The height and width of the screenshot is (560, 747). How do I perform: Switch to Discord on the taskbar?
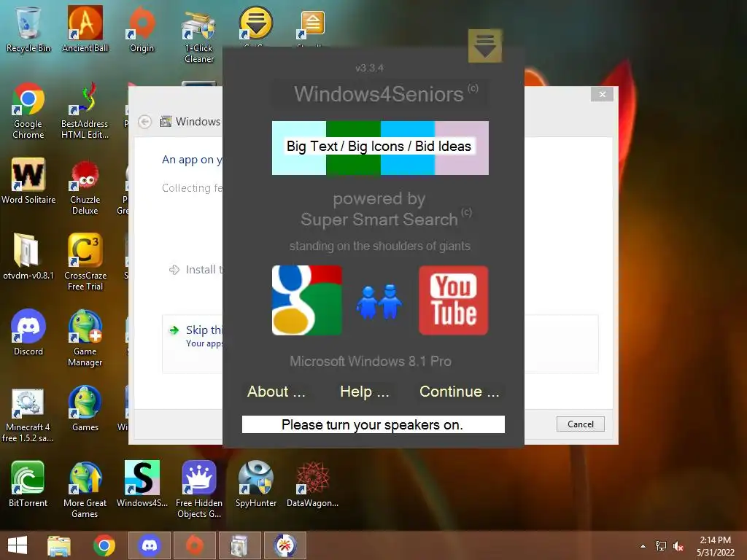150,545
